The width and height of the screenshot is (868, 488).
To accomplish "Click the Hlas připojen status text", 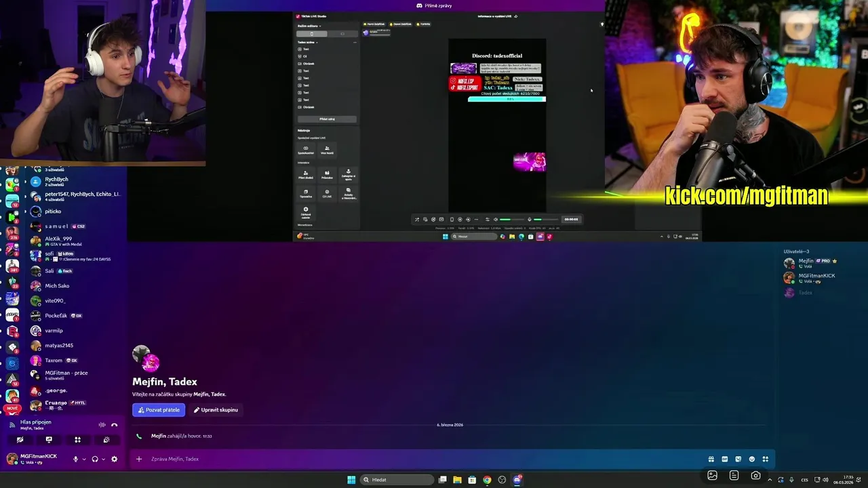I will 35,422.
